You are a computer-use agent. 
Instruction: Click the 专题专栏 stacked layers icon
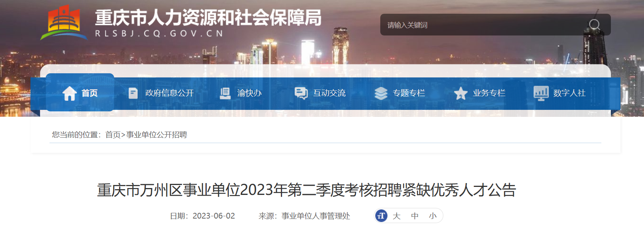381,93
